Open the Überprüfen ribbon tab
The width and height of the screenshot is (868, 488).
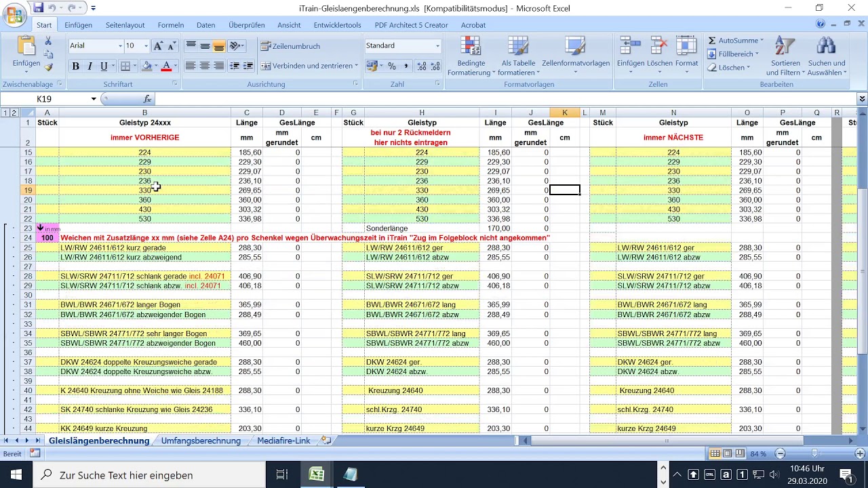point(247,25)
